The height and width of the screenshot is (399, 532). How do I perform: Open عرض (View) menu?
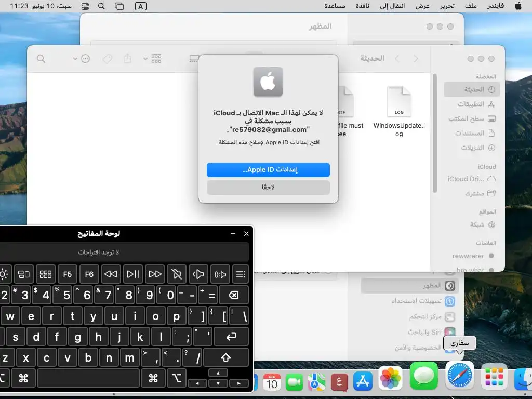pos(422,6)
